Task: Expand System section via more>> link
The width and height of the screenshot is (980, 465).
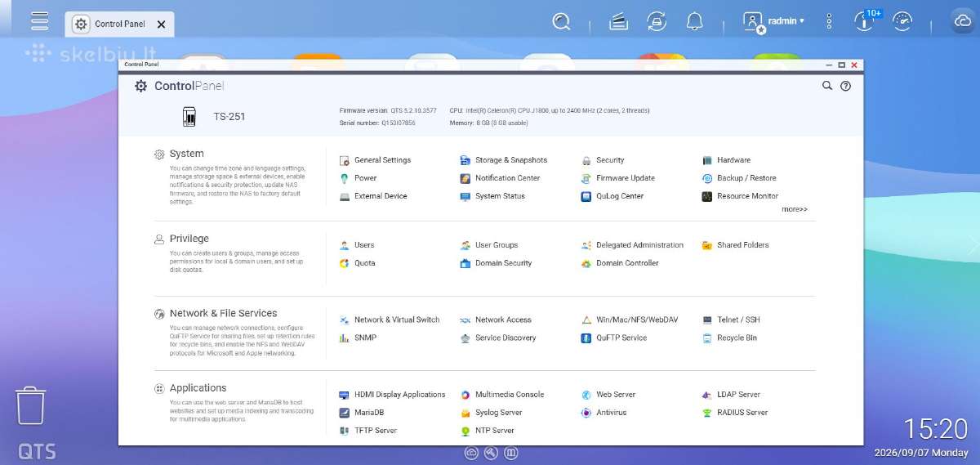Action: [x=795, y=210]
